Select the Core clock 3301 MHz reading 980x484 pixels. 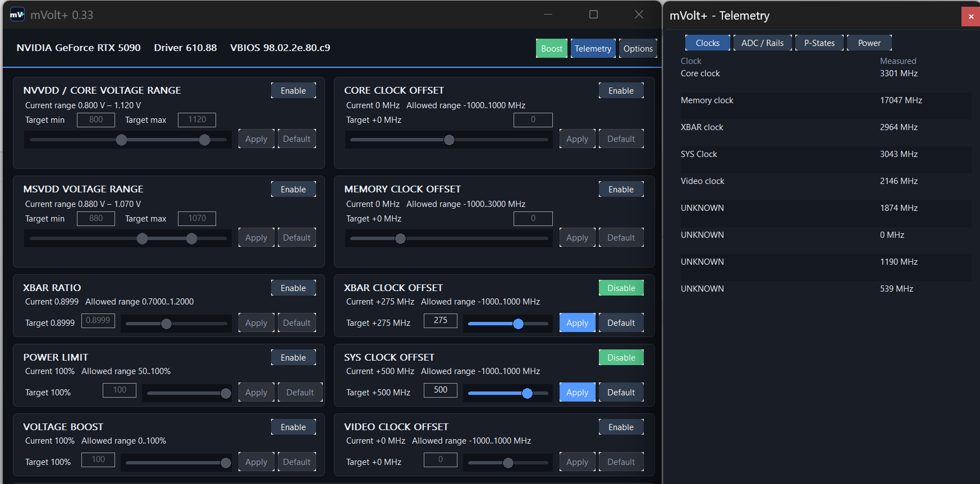click(899, 73)
